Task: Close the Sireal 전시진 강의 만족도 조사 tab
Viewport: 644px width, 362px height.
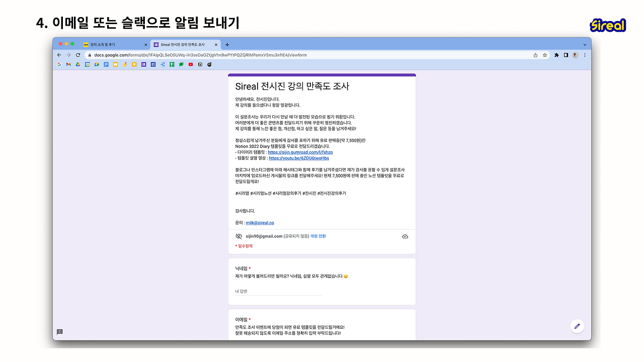Action: coord(216,45)
